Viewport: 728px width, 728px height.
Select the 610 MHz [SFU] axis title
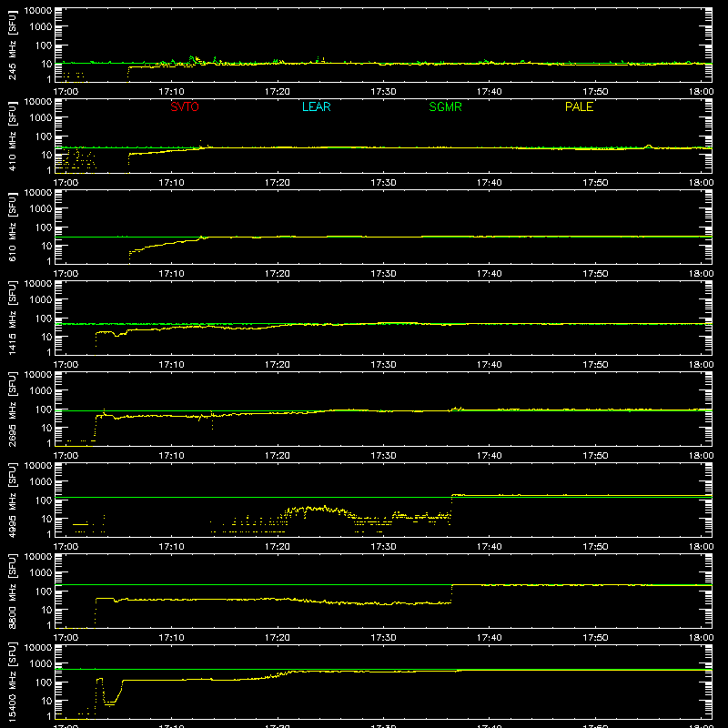(13, 227)
